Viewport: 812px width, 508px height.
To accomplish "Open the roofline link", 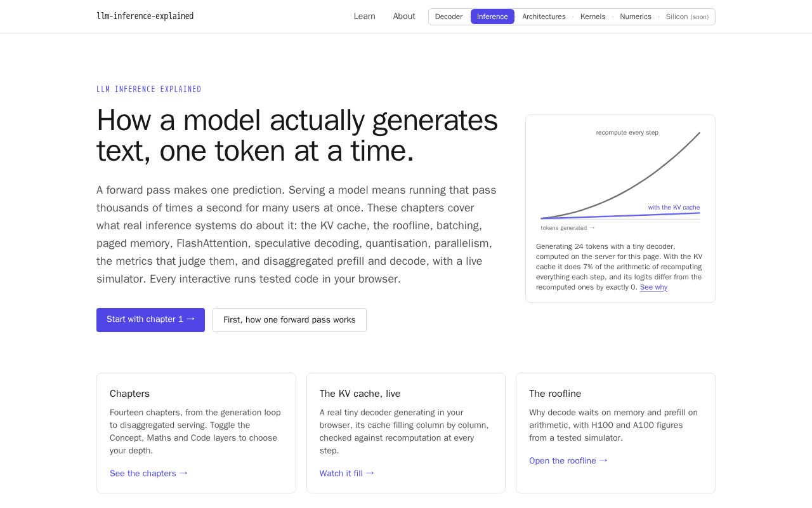I will [x=568, y=460].
